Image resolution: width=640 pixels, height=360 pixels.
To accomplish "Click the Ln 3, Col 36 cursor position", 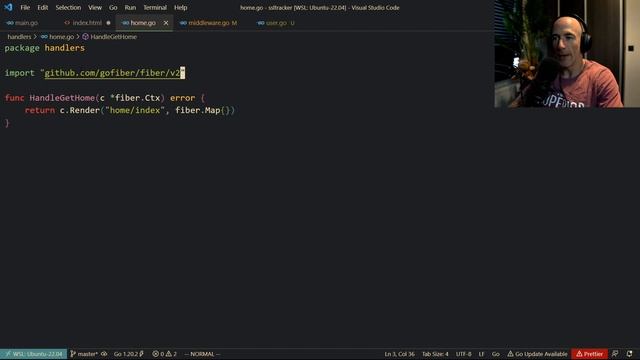I will pyautogui.click(x=399, y=354).
